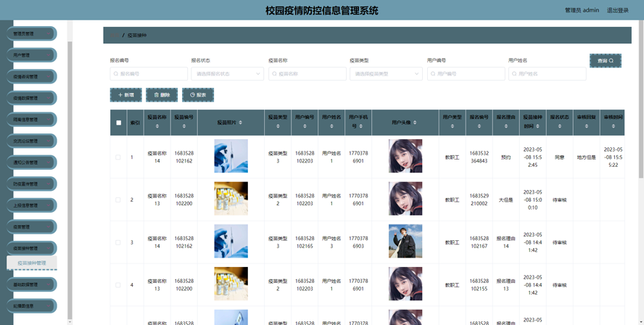
Task: Open the 疫苗类型 filter dropdown
Action: pyautogui.click(x=386, y=74)
